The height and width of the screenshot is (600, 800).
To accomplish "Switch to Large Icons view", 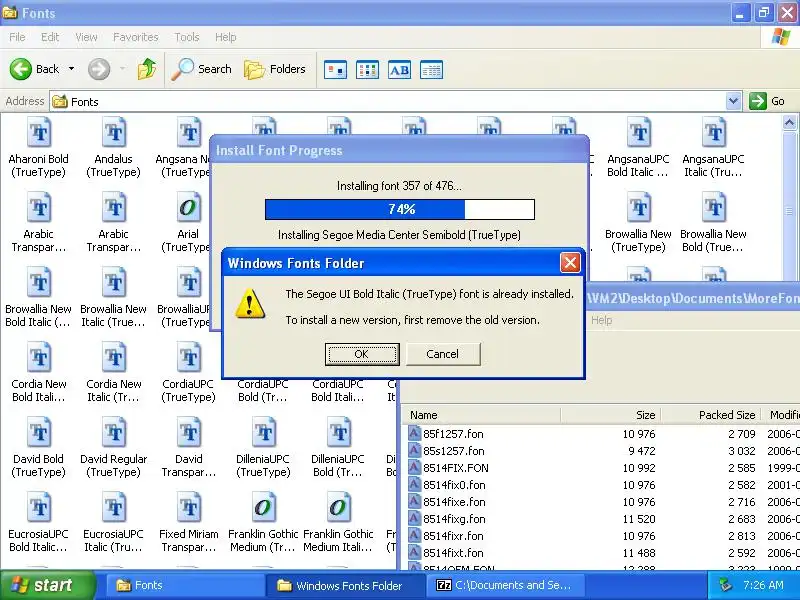I will [x=336, y=70].
